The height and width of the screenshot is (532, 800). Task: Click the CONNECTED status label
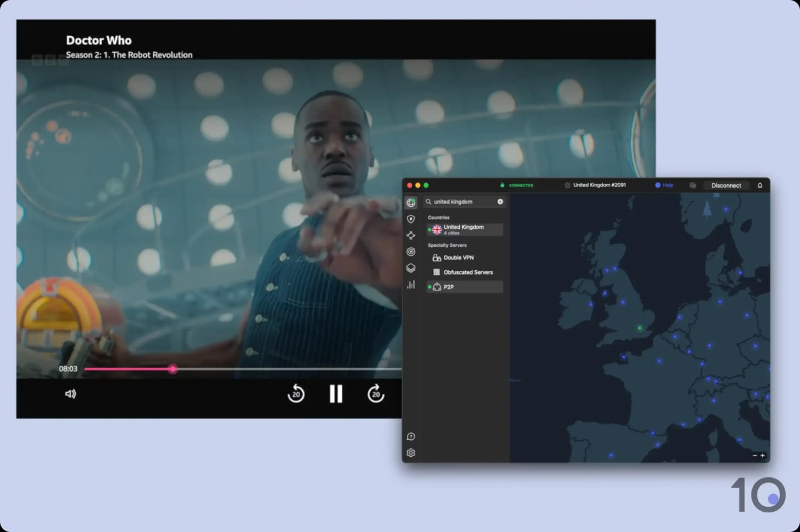click(521, 186)
